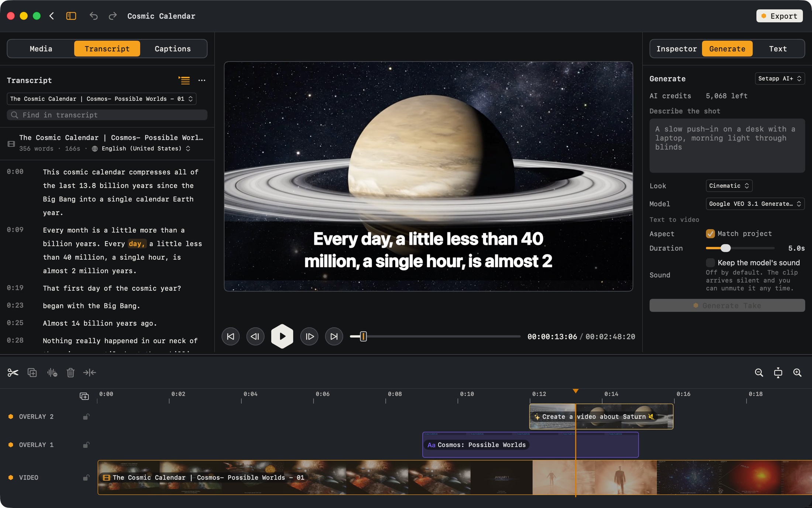Toggle VIDEO track enable dot
This screenshot has height=508, width=812.
coord(11,477)
